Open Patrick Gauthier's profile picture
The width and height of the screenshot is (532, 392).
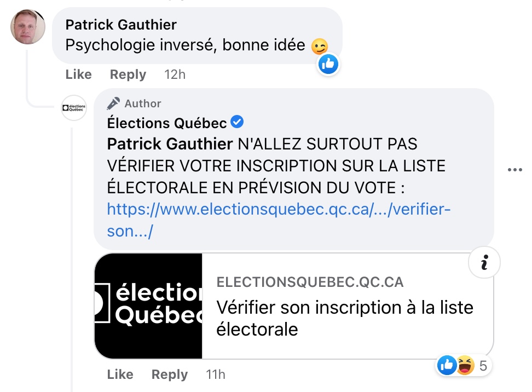click(x=28, y=27)
